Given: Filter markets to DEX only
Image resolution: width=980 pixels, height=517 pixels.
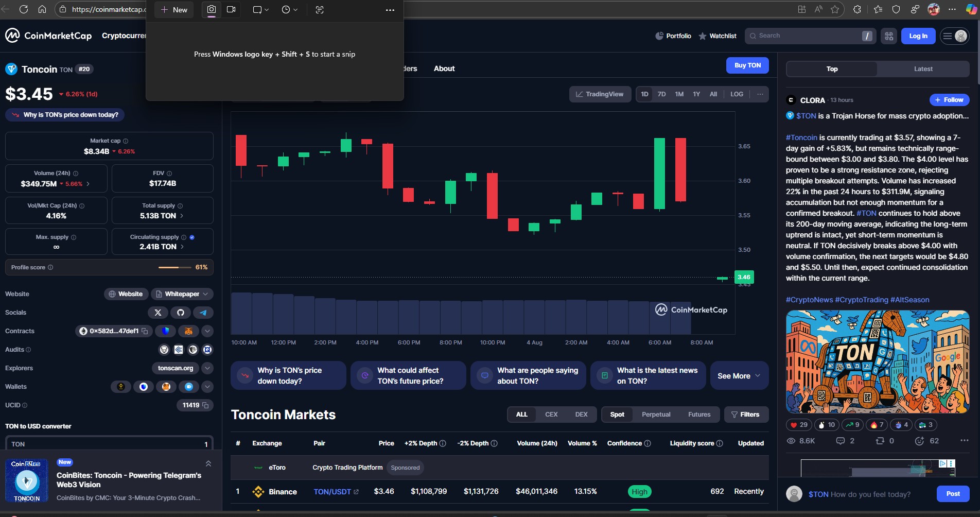Looking at the screenshot, I should pyautogui.click(x=582, y=415).
